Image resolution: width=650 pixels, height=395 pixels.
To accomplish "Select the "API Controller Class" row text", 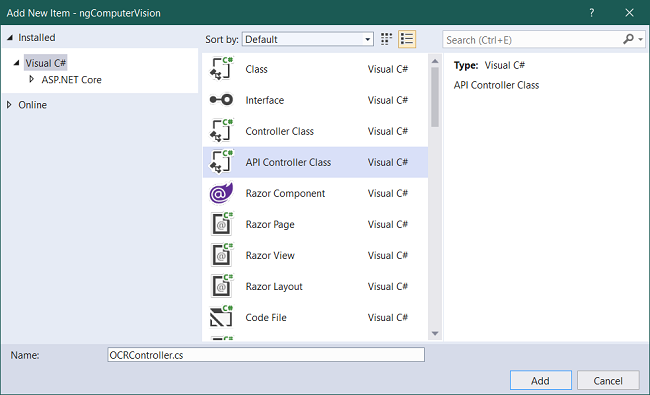I will (288, 162).
